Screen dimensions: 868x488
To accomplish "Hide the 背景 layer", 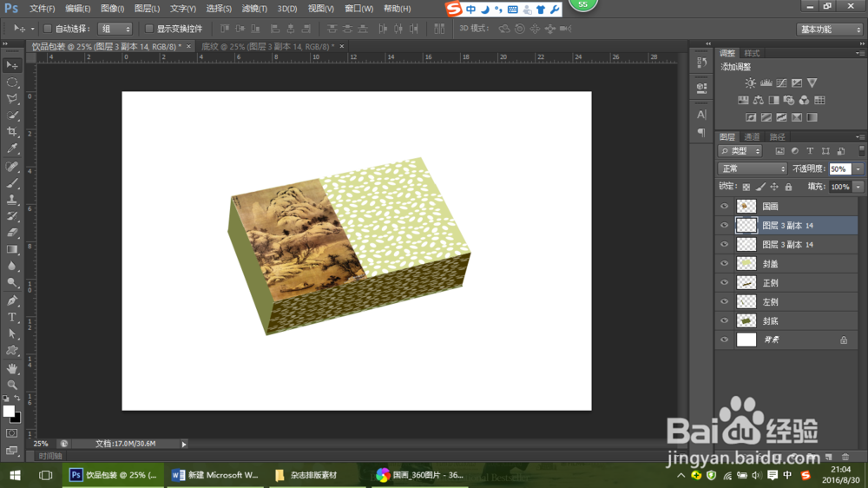I will coord(724,340).
